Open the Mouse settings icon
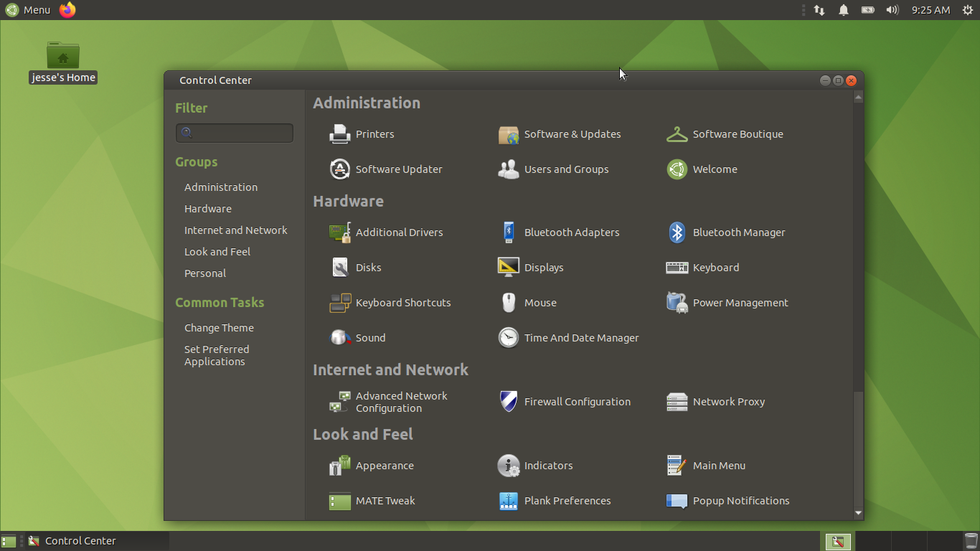Viewport: 980px width, 551px height. (x=509, y=303)
